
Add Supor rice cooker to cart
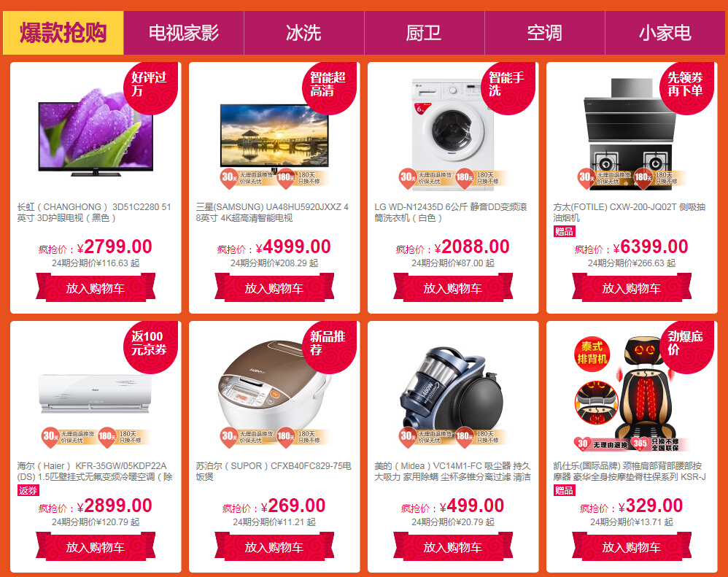(274, 547)
